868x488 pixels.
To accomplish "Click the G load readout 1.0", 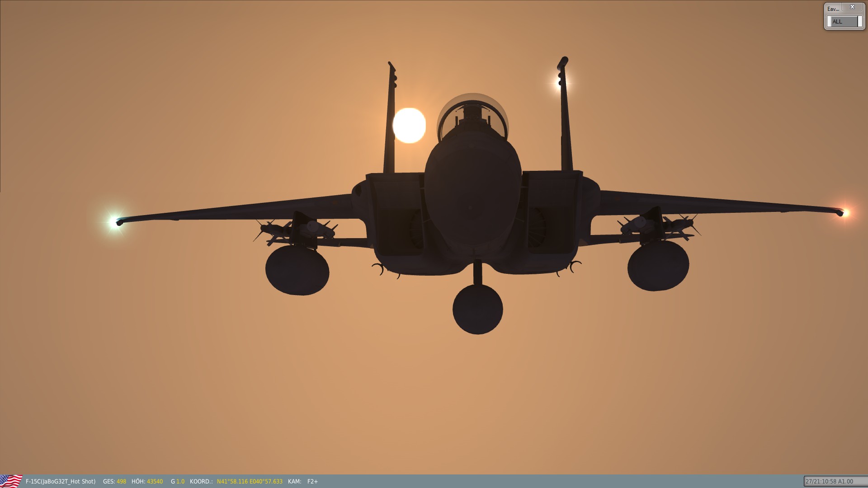I will click(180, 482).
